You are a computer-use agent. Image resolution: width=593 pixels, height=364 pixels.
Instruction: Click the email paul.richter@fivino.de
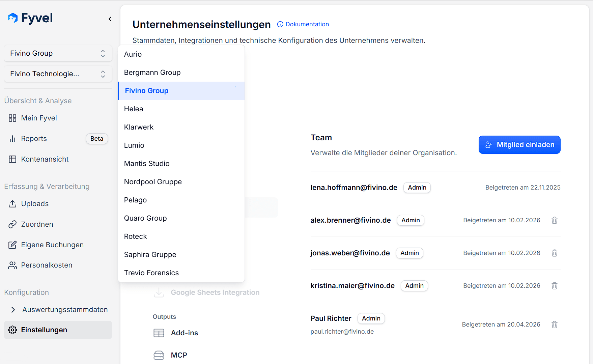pyautogui.click(x=342, y=332)
